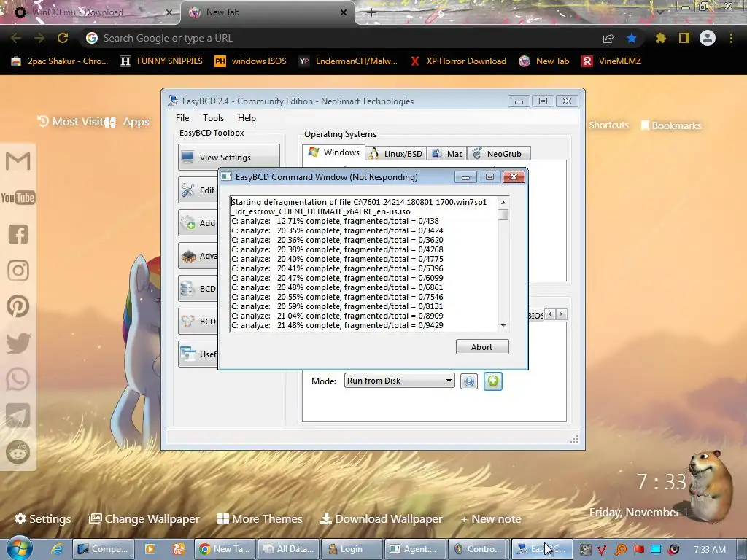Open Reddit shortcut in sidebar
This screenshot has height=560, width=747.
click(x=18, y=452)
